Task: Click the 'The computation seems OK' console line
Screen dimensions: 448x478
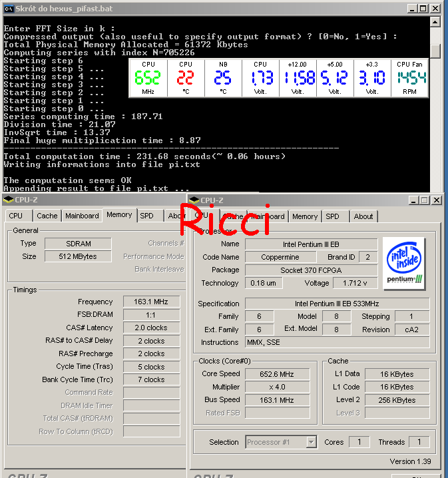Action: coord(68,180)
